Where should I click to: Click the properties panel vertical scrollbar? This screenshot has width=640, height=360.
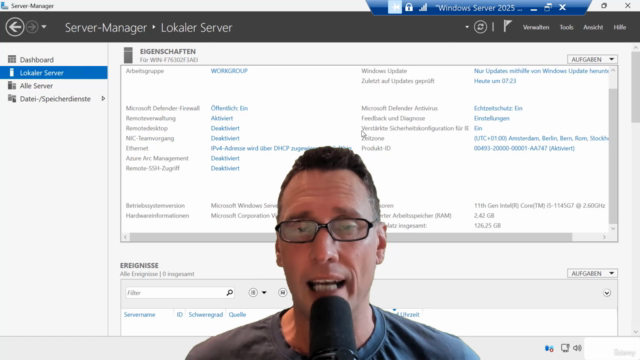(613, 155)
